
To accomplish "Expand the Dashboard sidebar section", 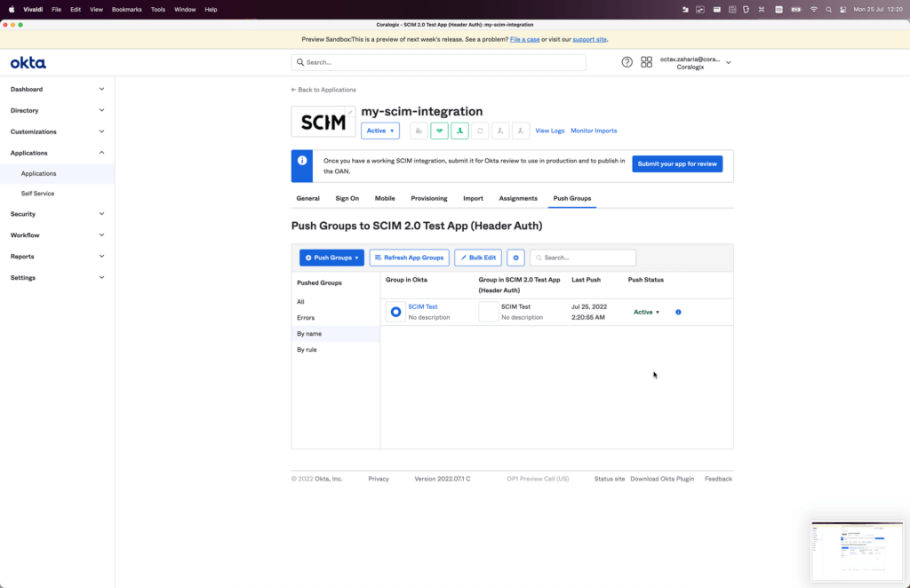I will 57,90.
